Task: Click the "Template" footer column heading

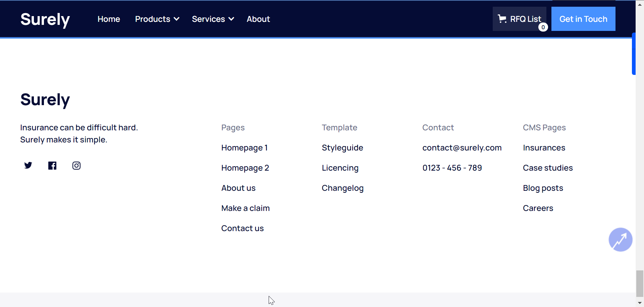Action: click(339, 128)
